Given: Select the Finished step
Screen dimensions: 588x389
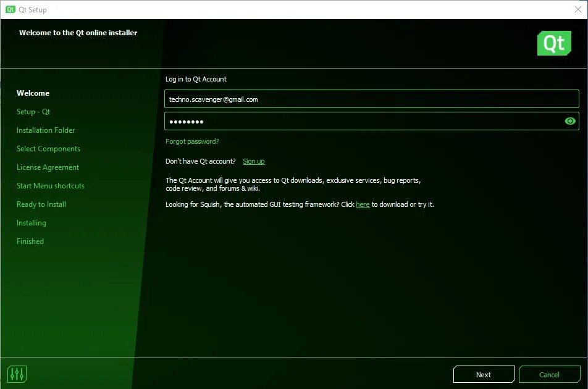Looking at the screenshot, I should pyautogui.click(x=30, y=241).
